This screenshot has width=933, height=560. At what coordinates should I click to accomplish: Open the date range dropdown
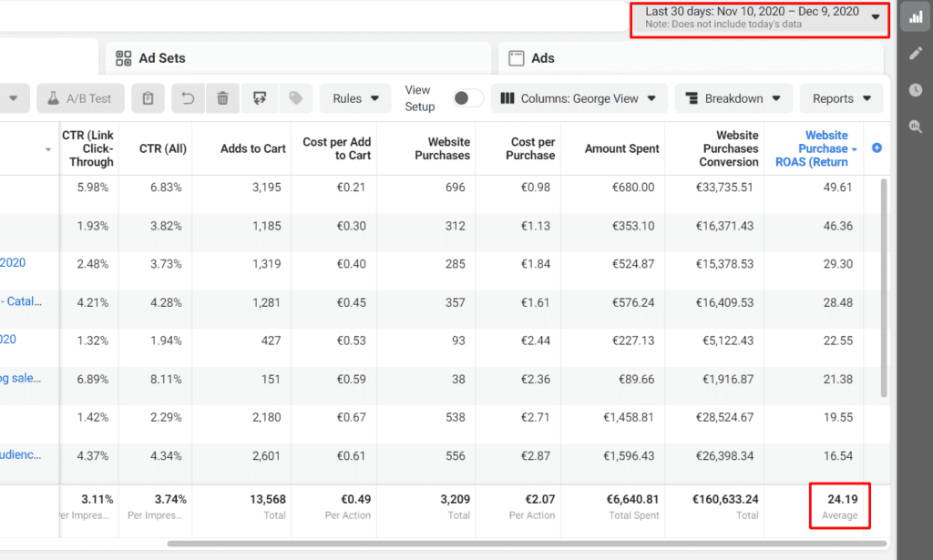coord(760,20)
